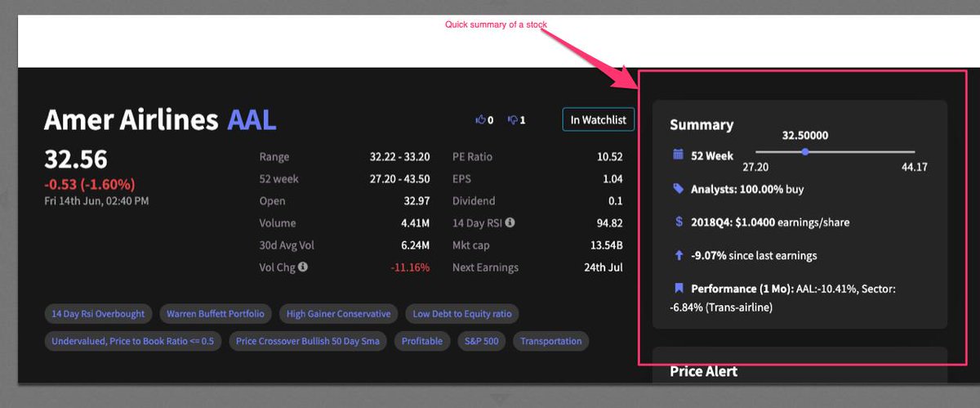
Task: Click the 52 week value 27.20 - 43.50
Action: (x=399, y=178)
